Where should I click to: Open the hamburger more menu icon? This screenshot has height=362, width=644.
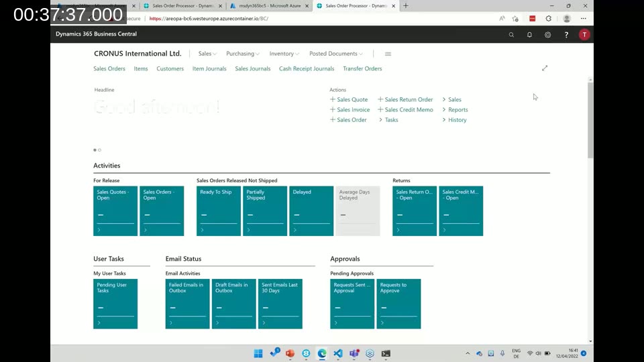click(388, 54)
